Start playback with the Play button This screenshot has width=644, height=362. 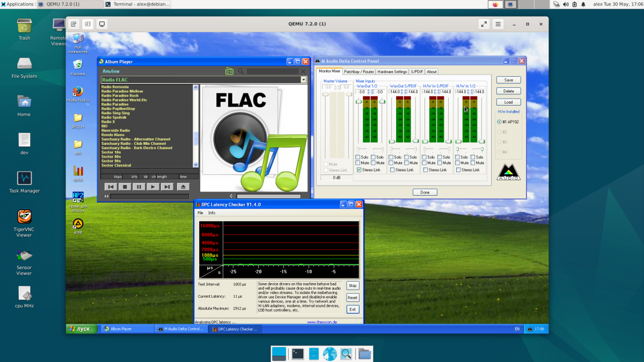[x=152, y=187]
